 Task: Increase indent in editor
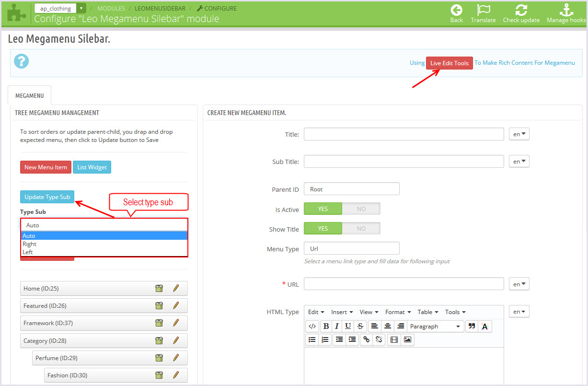pos(352,339)
